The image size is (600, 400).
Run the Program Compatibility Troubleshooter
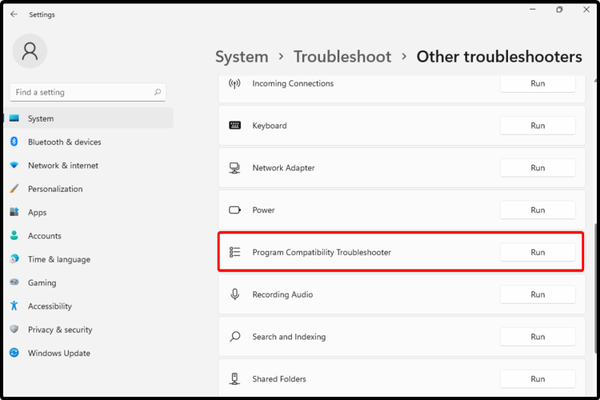537,253
